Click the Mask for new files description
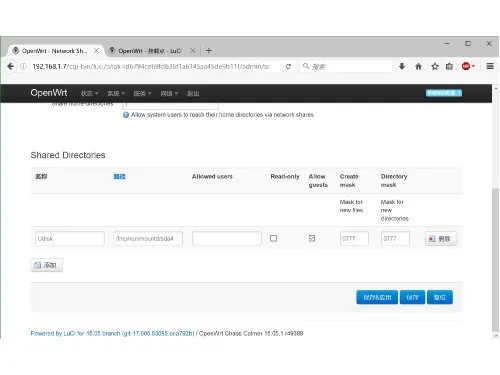 (351, 206)
